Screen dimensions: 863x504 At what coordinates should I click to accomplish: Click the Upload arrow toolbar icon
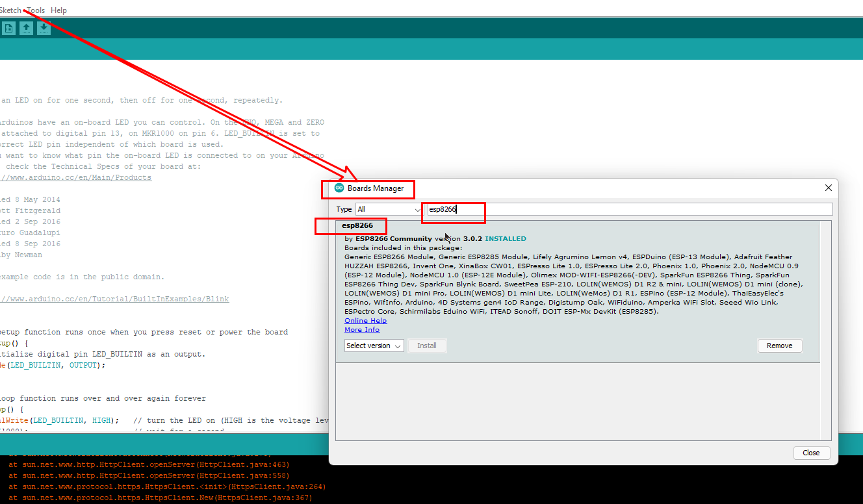click(26, 28)
